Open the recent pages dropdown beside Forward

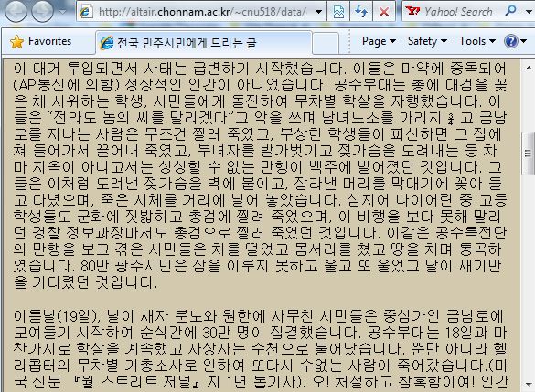point(63,12)
